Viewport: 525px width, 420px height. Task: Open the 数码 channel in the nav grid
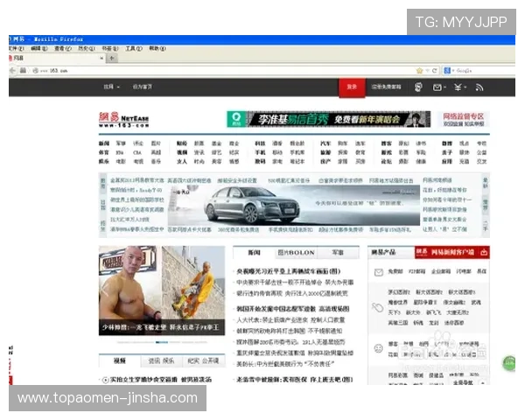click(x=260, y=161)
